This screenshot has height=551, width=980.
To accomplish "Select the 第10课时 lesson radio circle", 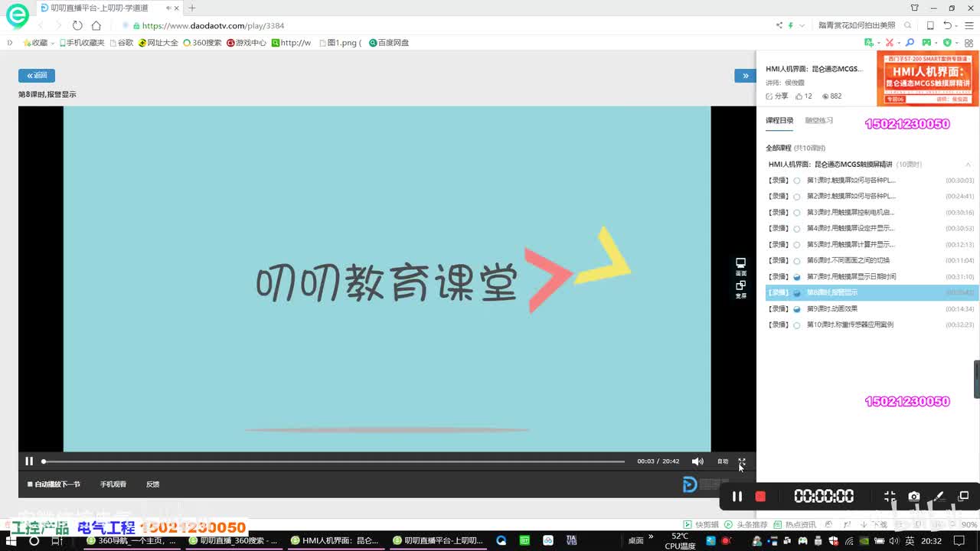I will pos(797,325).
